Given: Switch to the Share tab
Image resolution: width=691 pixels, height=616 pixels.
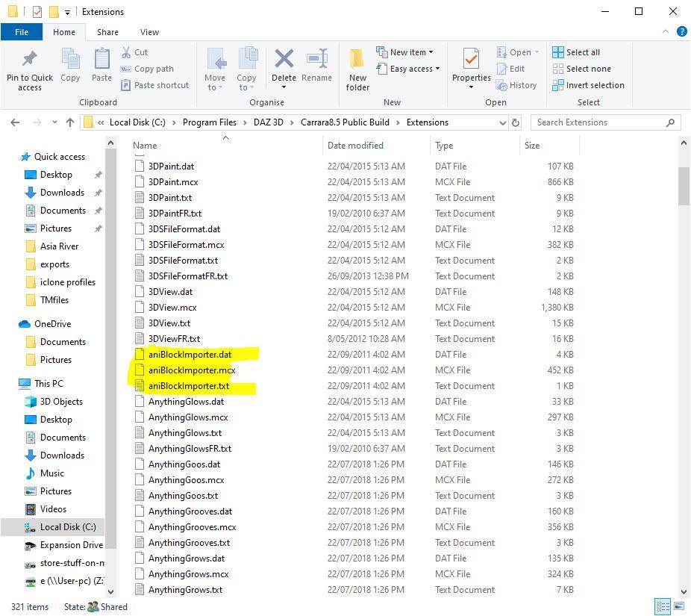Looking at the screenshot, I should [107, 32].
